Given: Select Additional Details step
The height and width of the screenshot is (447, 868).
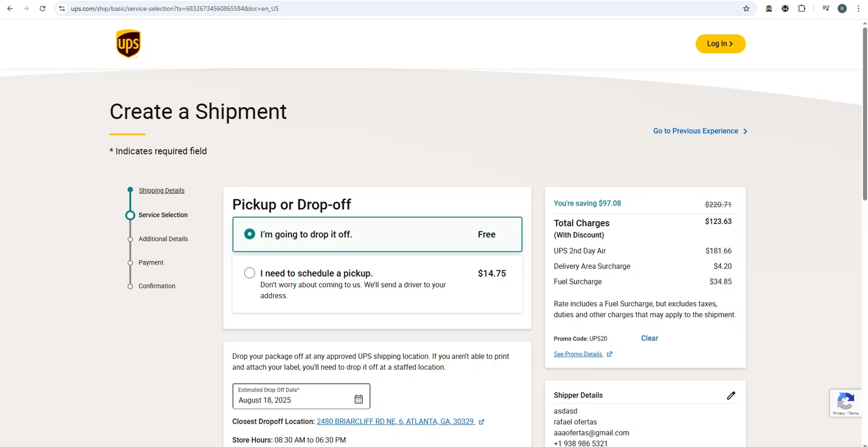Looking at the screenshot, I should 163,239.
